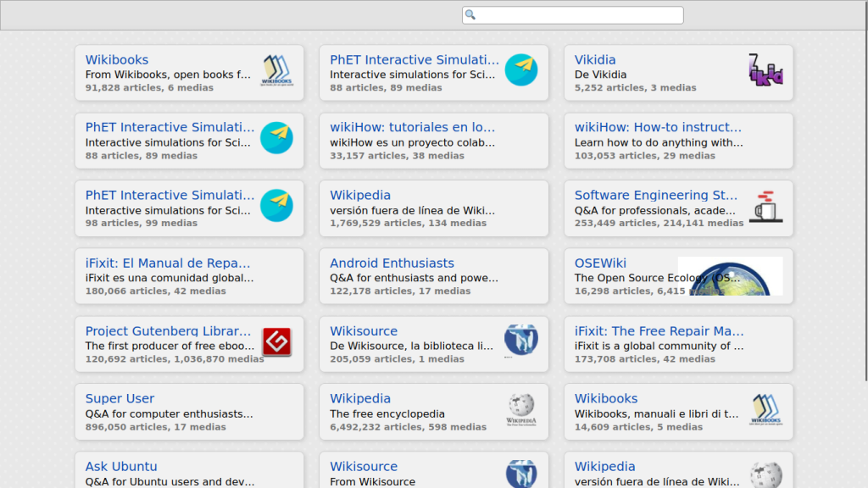
Task: Open the OSEWiki title
Action: click(x=601, y=263)
